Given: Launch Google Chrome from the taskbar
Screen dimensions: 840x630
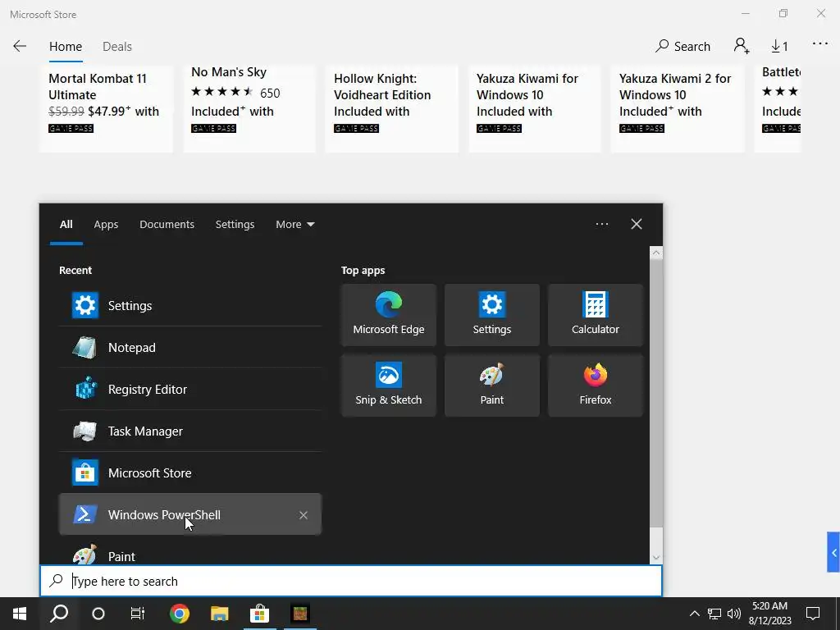Looking at the screenshot, I should click(x=180, y=614).
